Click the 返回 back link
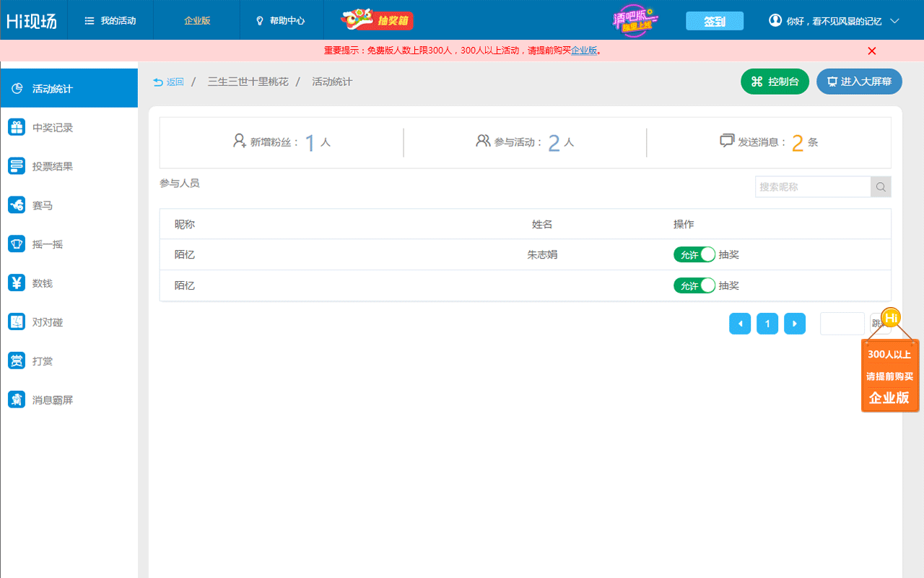Screen dimensions: 924x578 pos(168,82)
